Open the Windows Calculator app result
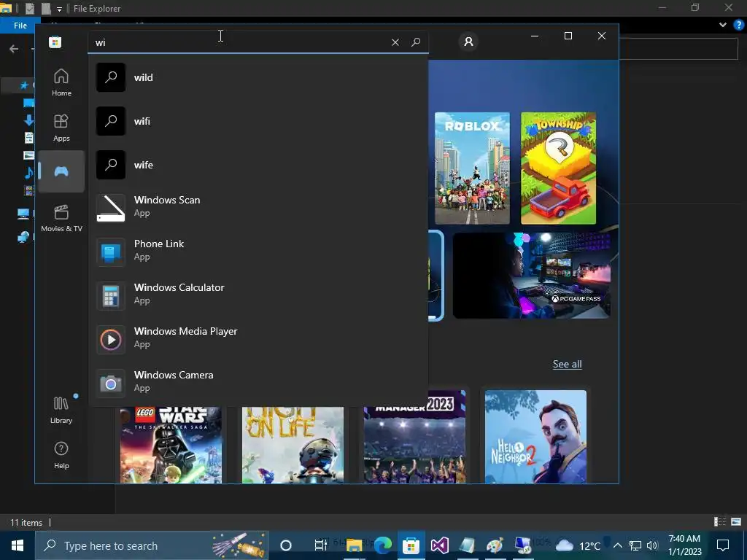Screen dimensions: 747x560 (x=258, y=295)
